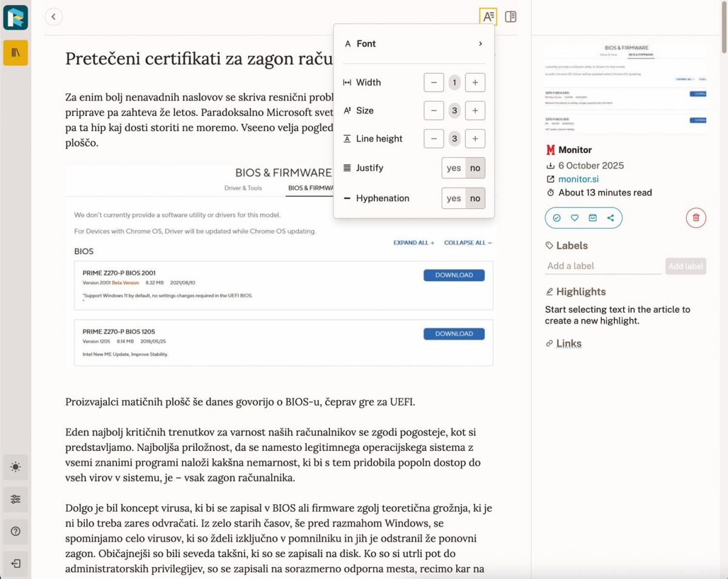Decrease the Line height value

pos(433,138)
